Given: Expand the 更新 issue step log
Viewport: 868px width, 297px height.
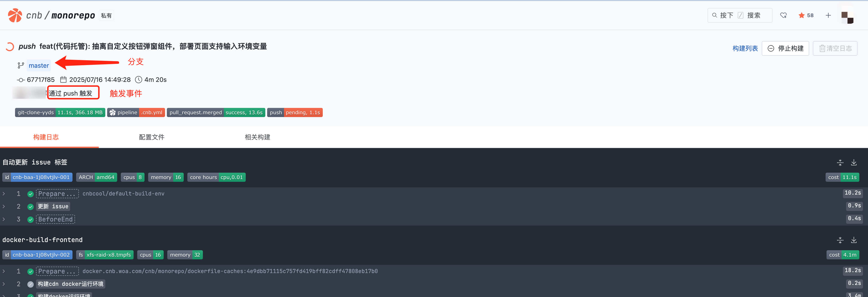Looking at the screenshot, I should 4,206.
